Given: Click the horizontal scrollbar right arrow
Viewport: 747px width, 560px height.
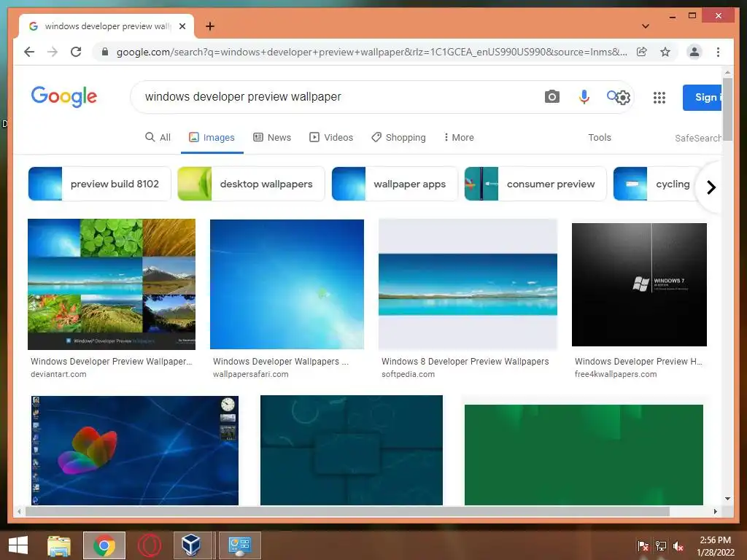Looking at the screenshot, I should pos(715,511).
